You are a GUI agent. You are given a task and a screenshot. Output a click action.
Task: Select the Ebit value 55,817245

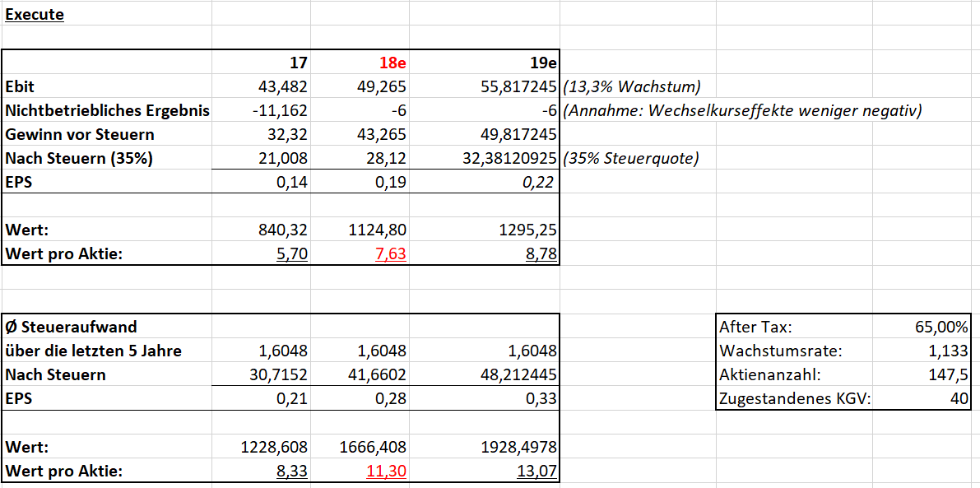pyautogui.click(x=518, y=86)
